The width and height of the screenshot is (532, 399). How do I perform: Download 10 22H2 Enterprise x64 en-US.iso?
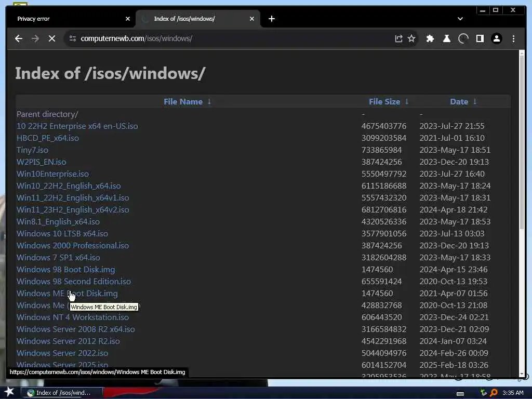tap(77, 126)
